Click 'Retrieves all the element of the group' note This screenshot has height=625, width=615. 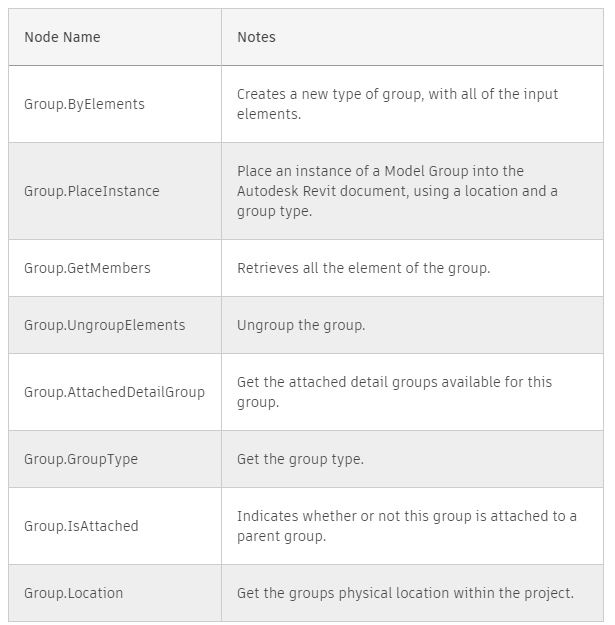[363, 268]
